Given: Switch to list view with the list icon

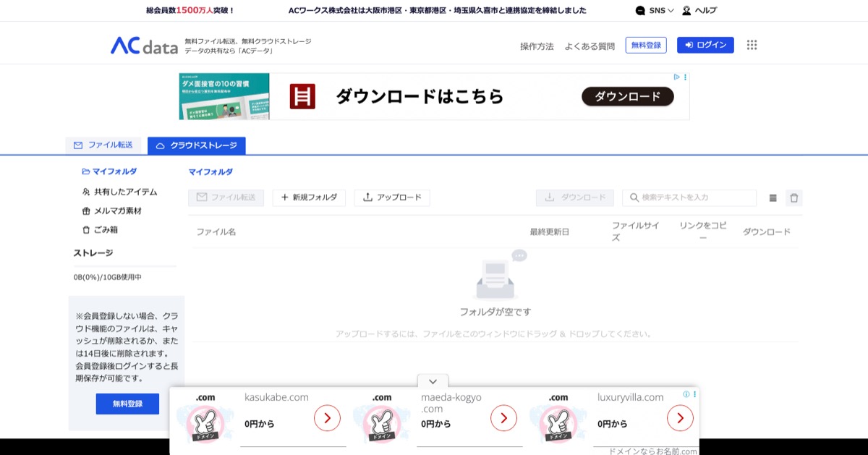Looking at the screenshot, I should click(773, 197).
